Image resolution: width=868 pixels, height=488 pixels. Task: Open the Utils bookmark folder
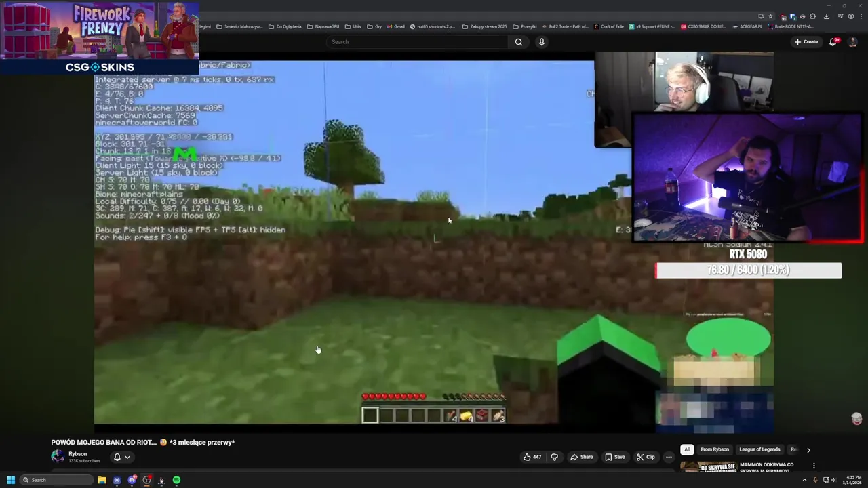[x=353, y=26]
